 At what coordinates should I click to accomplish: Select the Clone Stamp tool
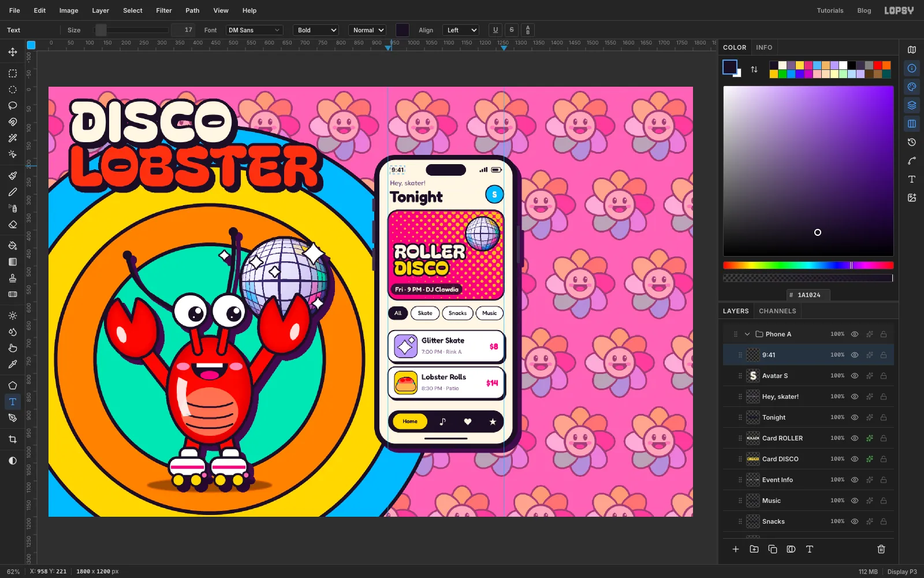tap(13, 278)
